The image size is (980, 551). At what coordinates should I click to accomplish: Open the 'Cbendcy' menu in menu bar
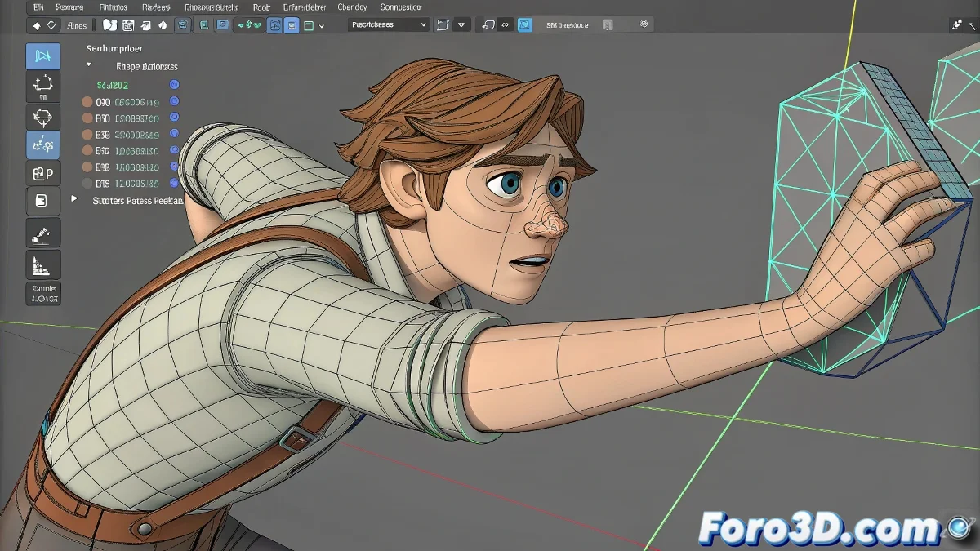pyautogui.click(x=352, y=7)
